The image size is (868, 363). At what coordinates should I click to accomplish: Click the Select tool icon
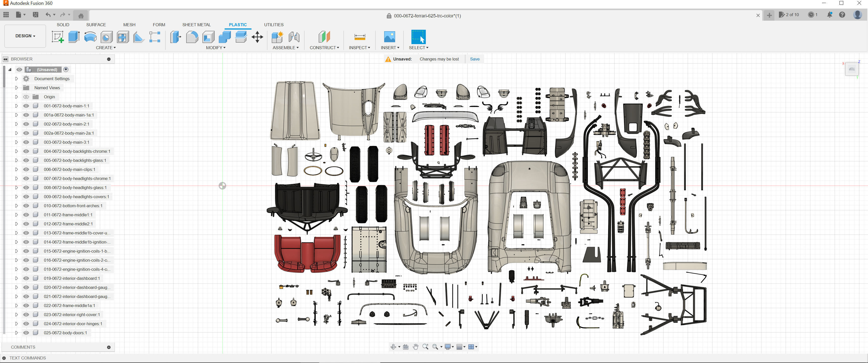418,37
